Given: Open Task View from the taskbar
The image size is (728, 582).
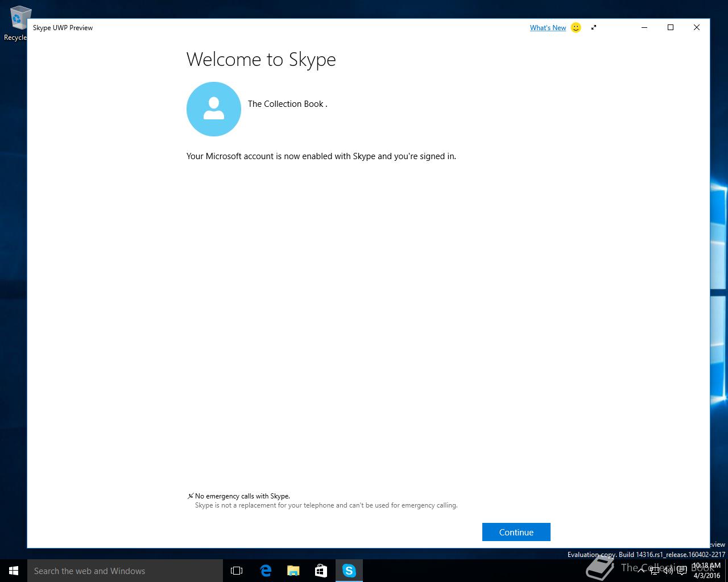Looking at the screenshot, I should point(237,571).
